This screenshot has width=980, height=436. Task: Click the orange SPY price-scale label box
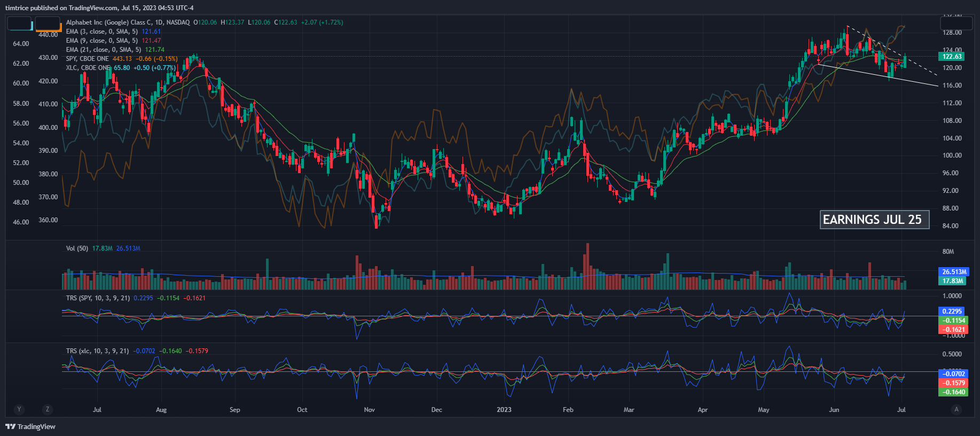(48, 24)
